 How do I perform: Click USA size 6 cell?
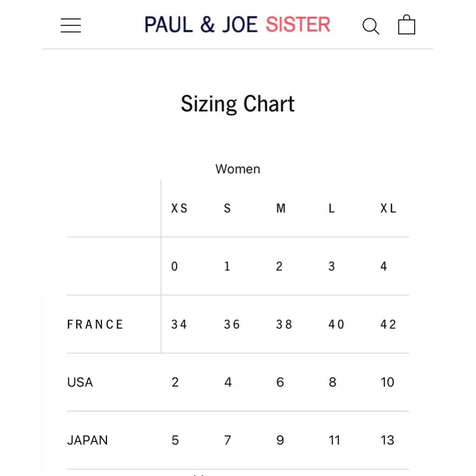pos(280,383)
